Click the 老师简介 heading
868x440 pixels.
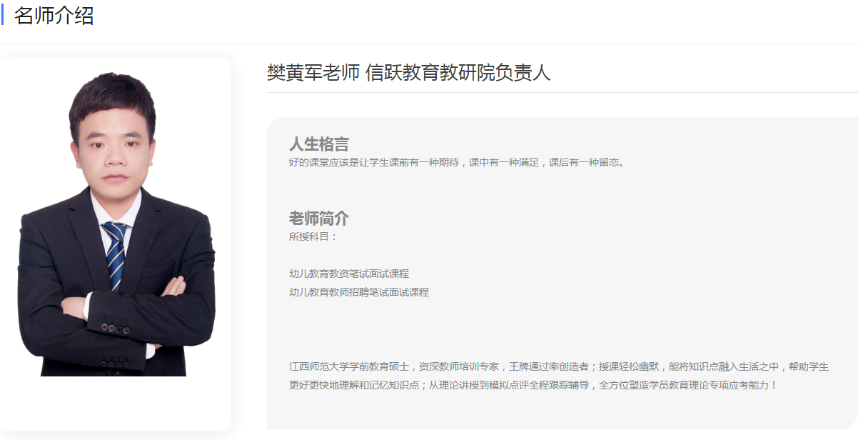[x=319, y=219]
